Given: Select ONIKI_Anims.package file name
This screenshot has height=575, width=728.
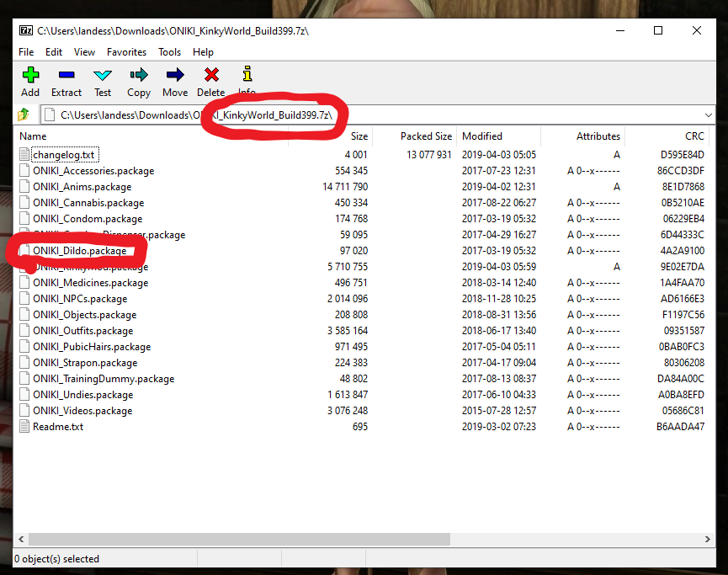Looking at the screenshot, I should 82,187.
